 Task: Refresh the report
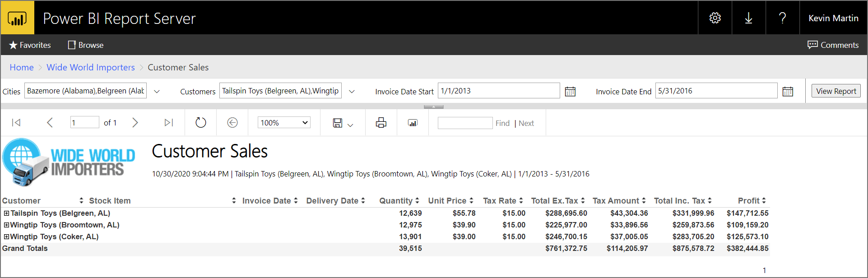[201, 122]
